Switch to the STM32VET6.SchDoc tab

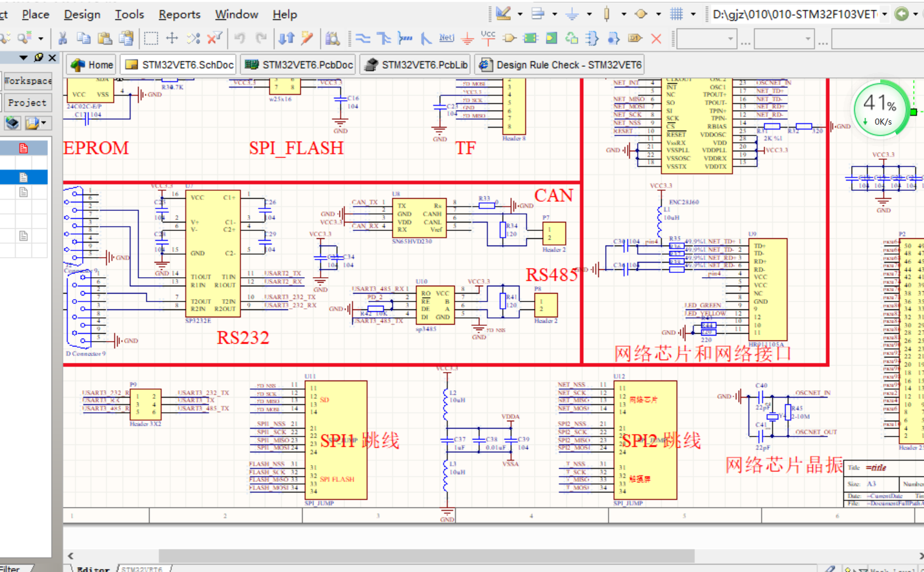[x=179, y=64]
